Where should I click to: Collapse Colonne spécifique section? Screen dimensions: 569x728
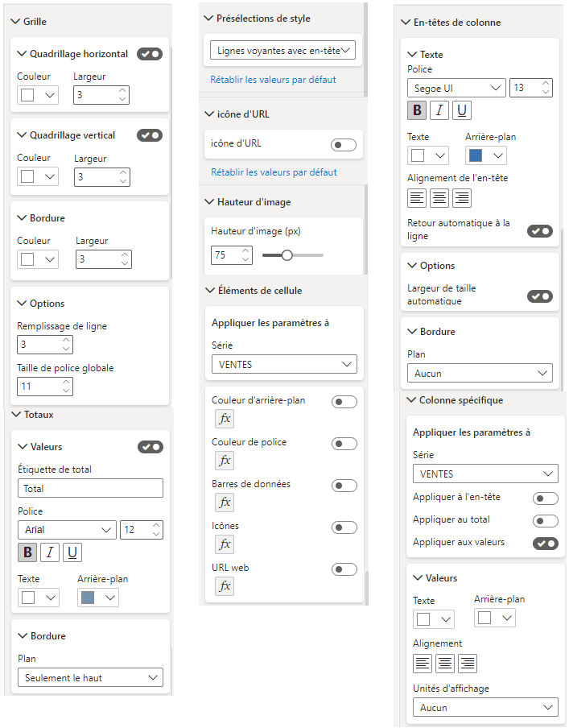[412, 399]
